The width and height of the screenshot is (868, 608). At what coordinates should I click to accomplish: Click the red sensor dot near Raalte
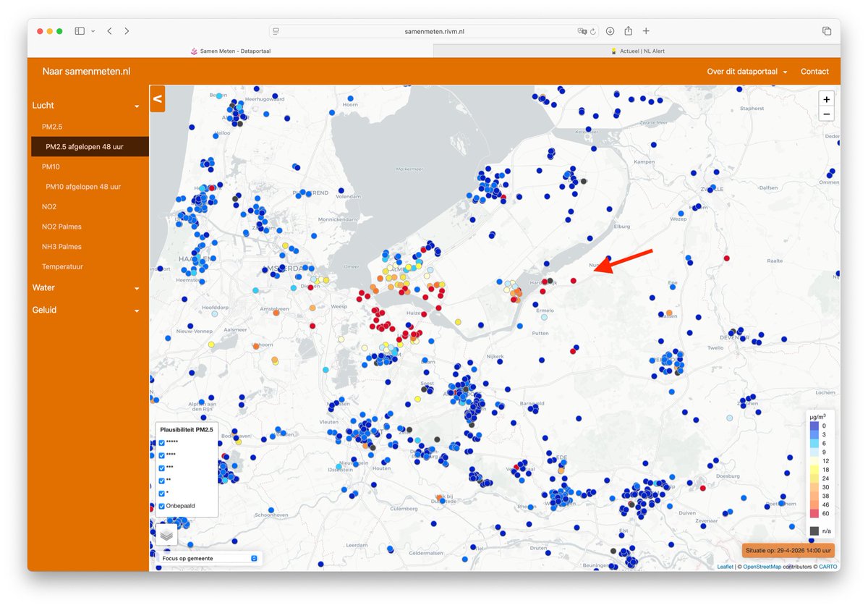(727, 258)
